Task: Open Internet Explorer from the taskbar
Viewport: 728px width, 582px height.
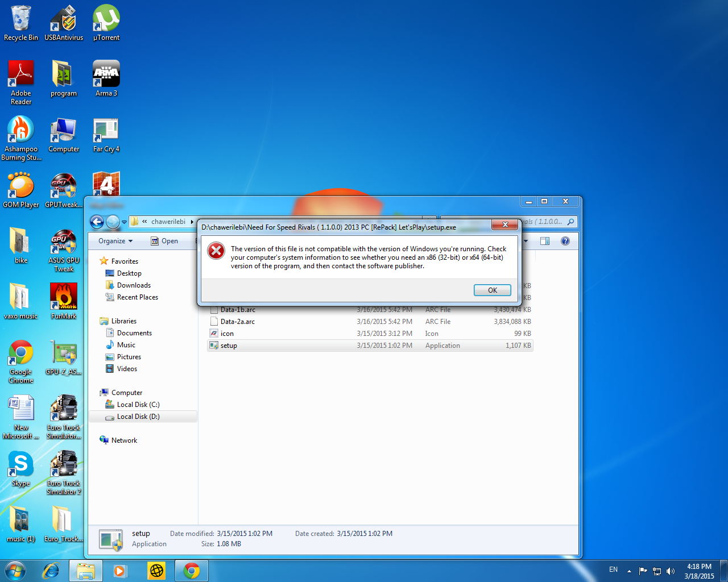Action: (x=51, y=571)
